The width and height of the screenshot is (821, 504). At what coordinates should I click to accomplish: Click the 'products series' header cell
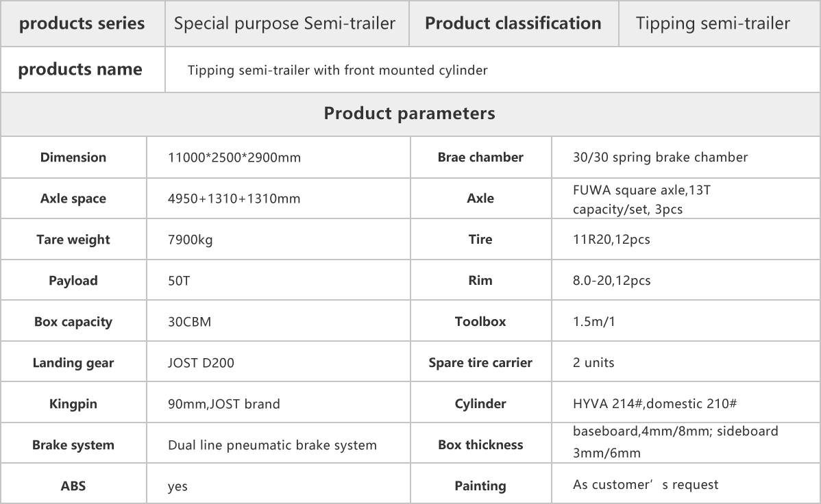tap(82, 23)
